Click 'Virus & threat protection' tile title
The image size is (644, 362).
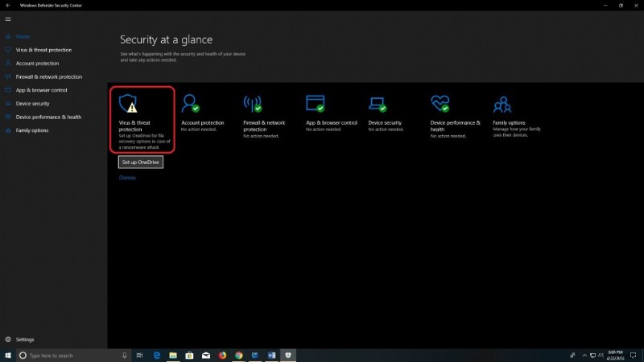(x=134, y=126)
